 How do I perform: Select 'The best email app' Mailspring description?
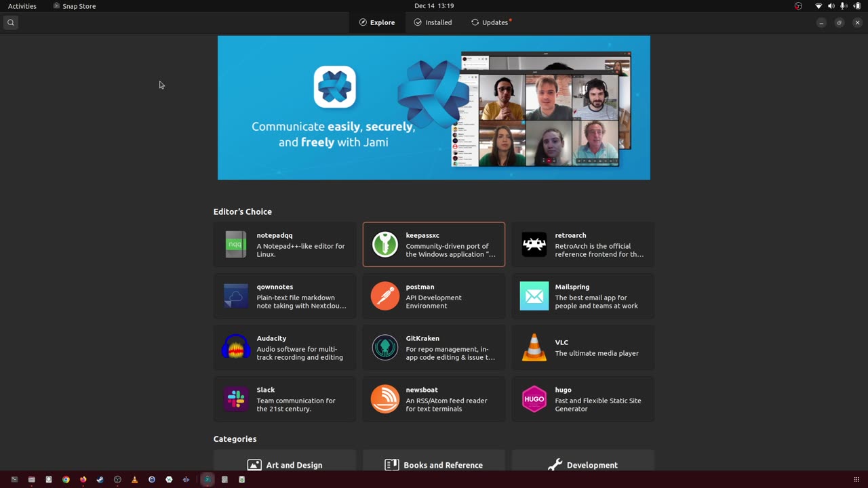(591, 298)
